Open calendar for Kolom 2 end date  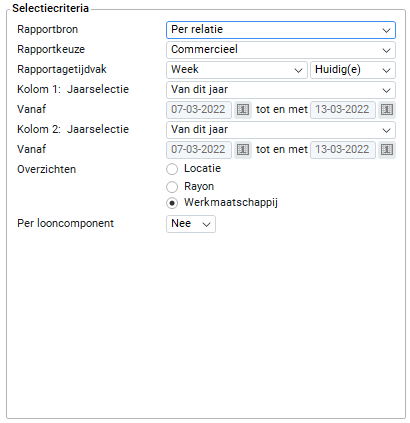(x=387, y=150)
